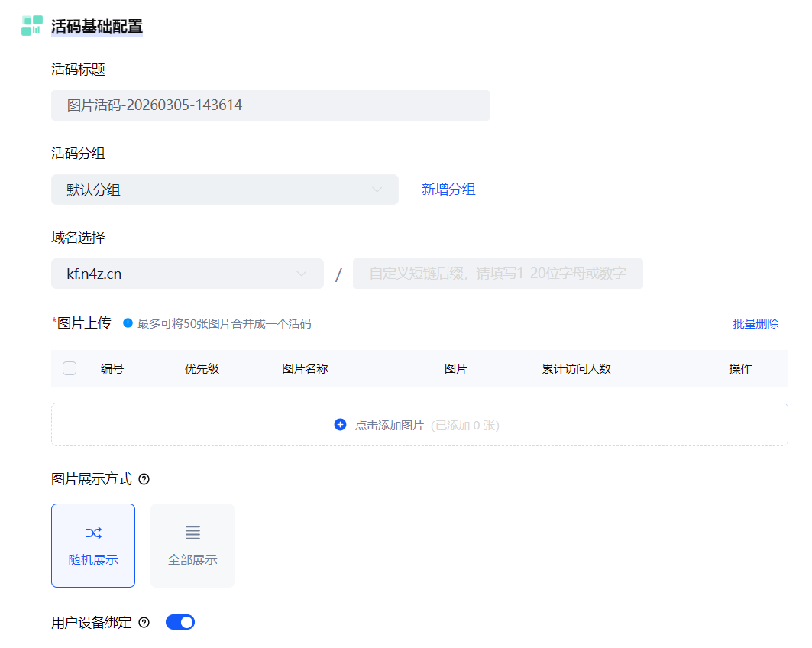Viewport: 812px width, 648px height.
Task: Open the kf.n4z.cn domain dropdown
Action: point(187,274)
